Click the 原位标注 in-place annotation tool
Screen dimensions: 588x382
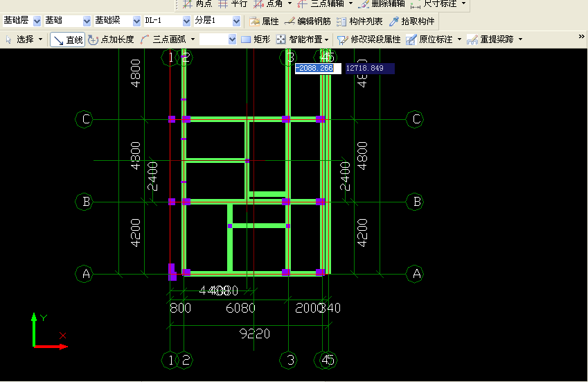click(429, 40)
